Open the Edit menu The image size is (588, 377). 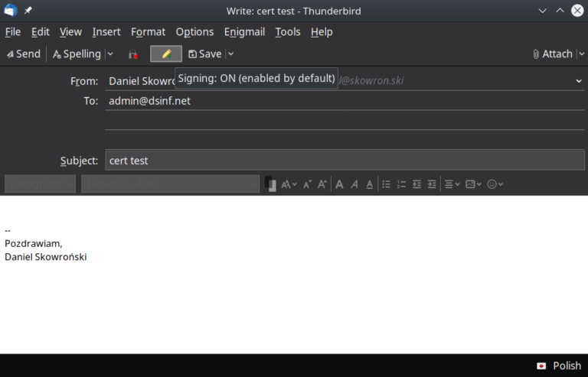coord(40,32)
